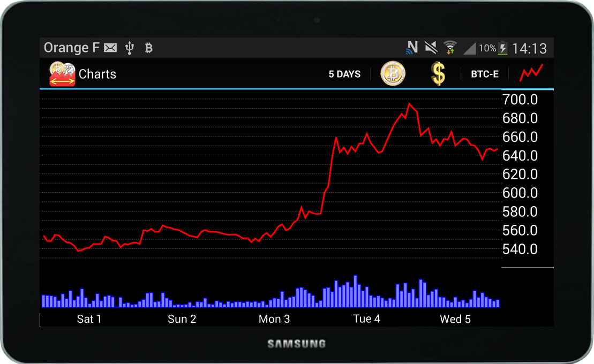Viewport: 594px width, 364px height.
Task: Tap the tallest blue volume bar
Action: click(x=355, y=291)
